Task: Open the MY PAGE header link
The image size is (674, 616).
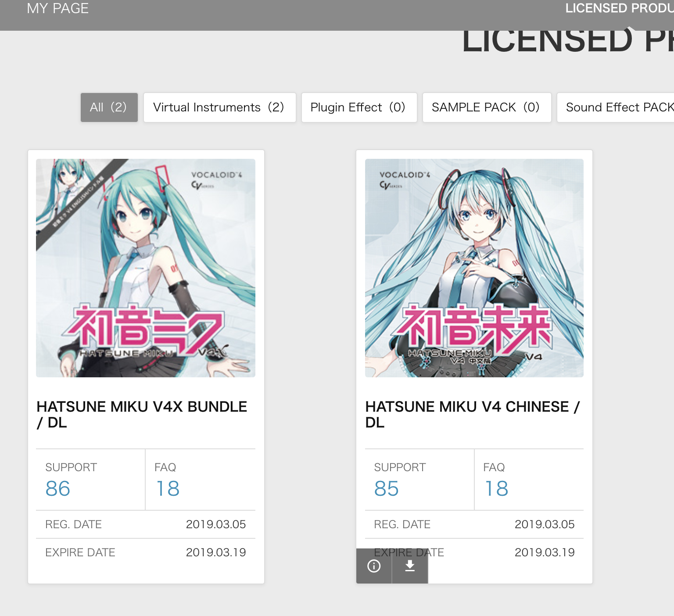Action: 57,8
